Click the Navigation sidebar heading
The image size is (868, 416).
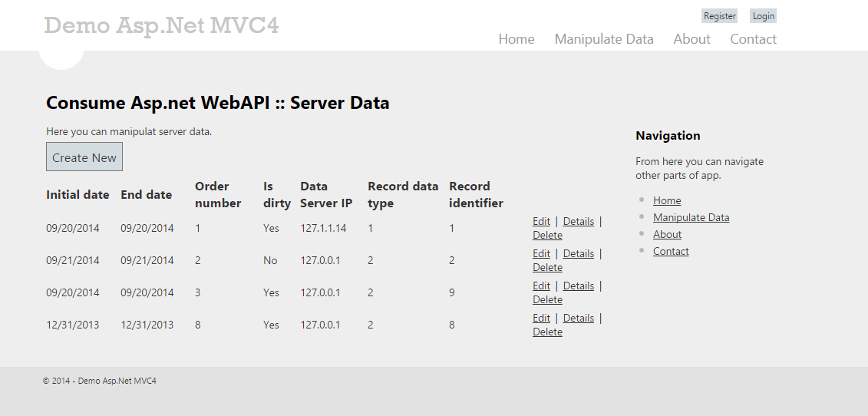668,136
